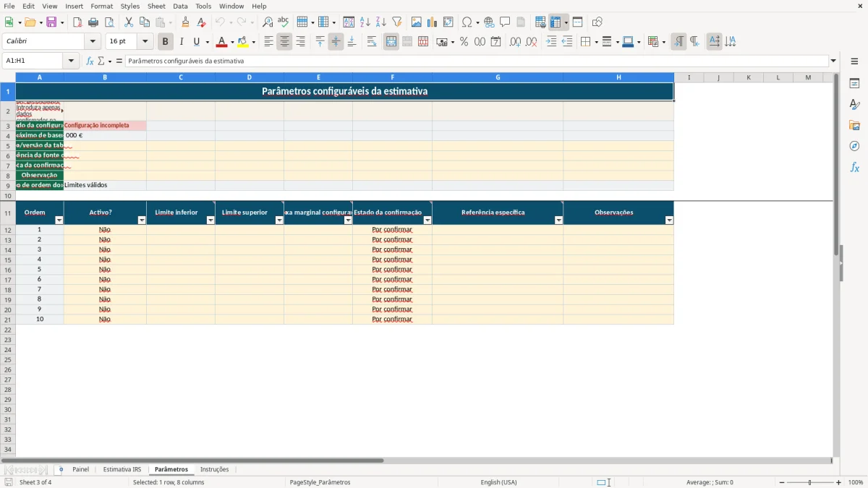
Task: Open the Gallery sidebar panel icon
Action: 854,126
